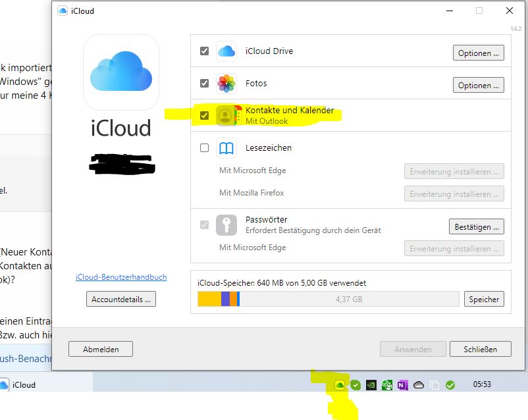Click the 'Mit Outlook' subtitle text
Image resolution: width=528 pixels, height=420 pixels.
click(267, 121)
